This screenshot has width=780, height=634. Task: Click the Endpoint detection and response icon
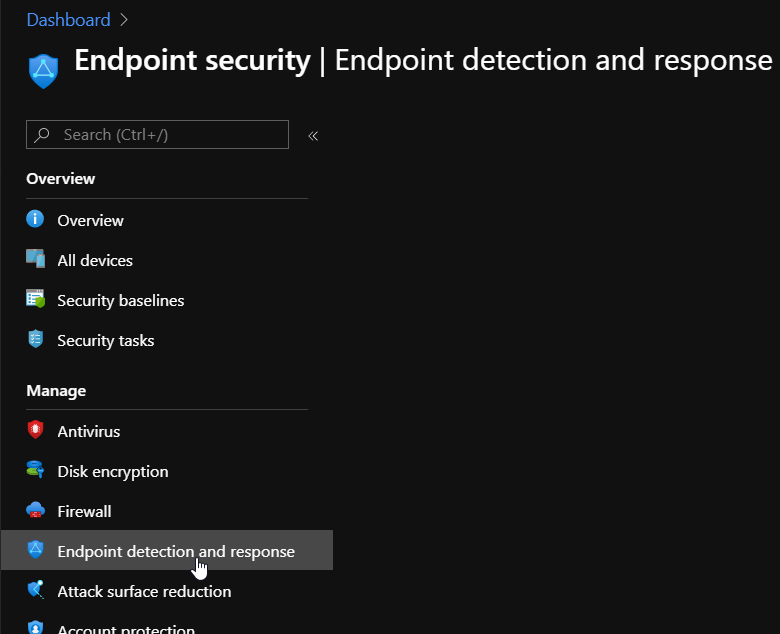point(36,550)
